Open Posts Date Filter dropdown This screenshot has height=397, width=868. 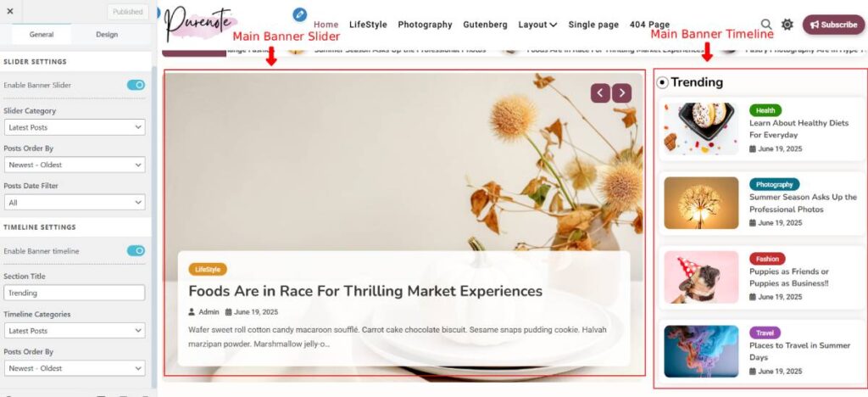coord(75,203)
